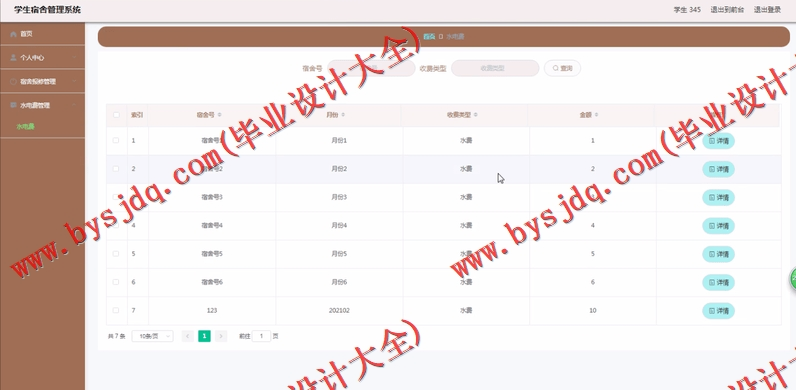Click 首页 in the breadcrumb bar
The height and width of the screenshot is (390, 796).
click(x=429, y=37)
